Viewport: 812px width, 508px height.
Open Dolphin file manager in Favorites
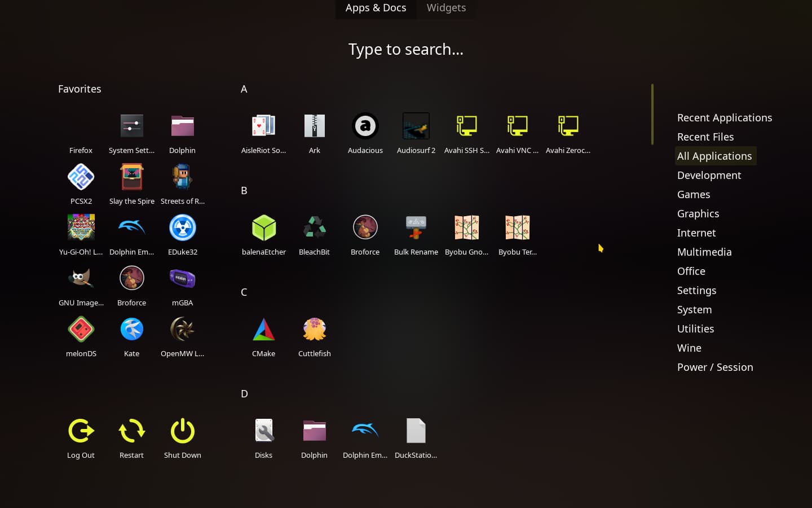coord(182,134)
